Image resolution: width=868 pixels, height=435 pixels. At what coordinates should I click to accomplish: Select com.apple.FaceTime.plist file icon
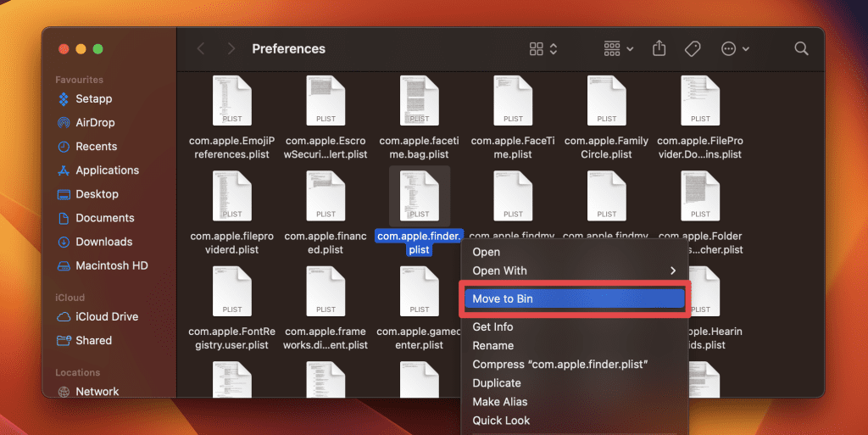pyautogui.click(x=513, y=101)
